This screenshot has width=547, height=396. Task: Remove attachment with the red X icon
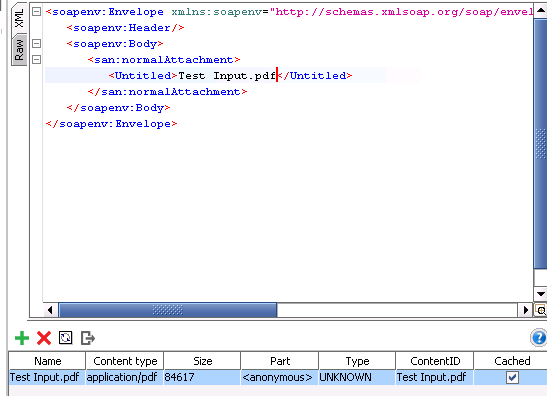pyautogui.click(x=44, y=338)
